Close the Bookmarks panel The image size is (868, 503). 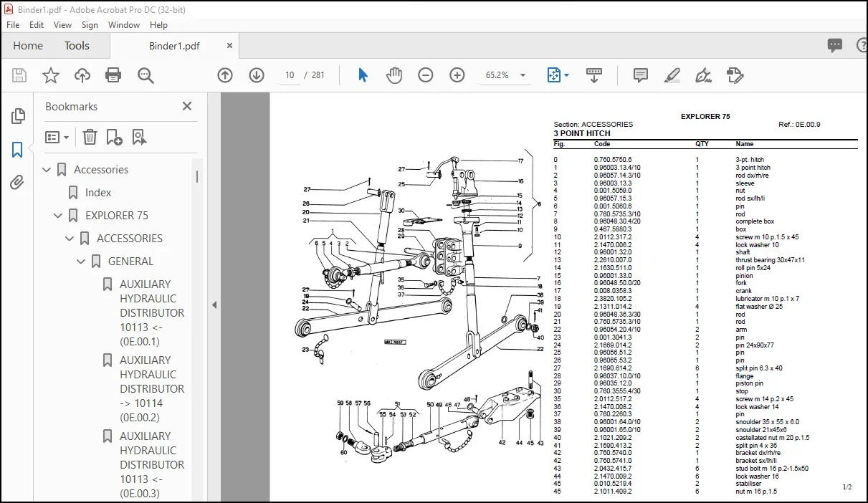[187, 106]
